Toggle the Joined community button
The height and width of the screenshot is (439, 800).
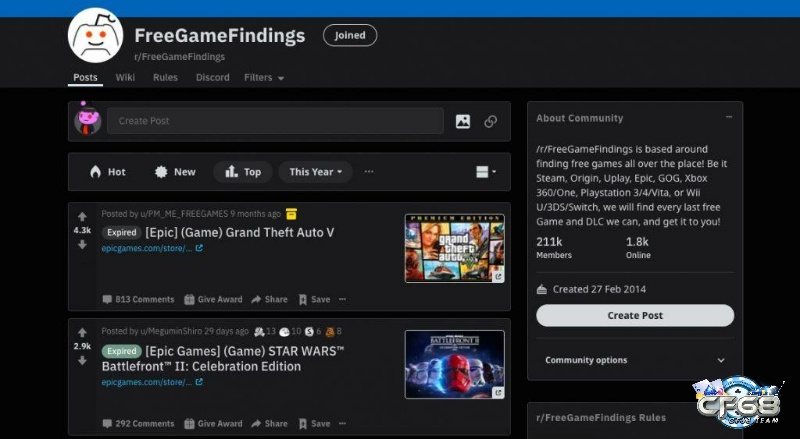[350, 35]
